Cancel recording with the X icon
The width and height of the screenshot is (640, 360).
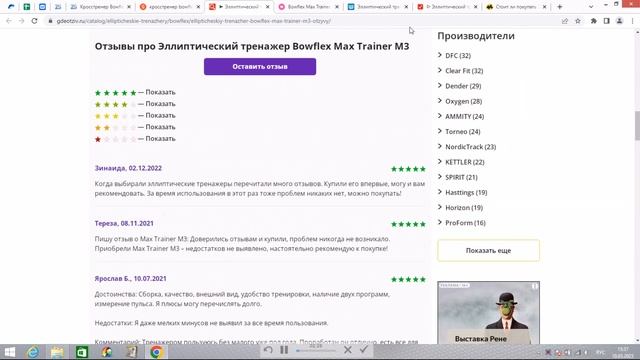point(348,350)
